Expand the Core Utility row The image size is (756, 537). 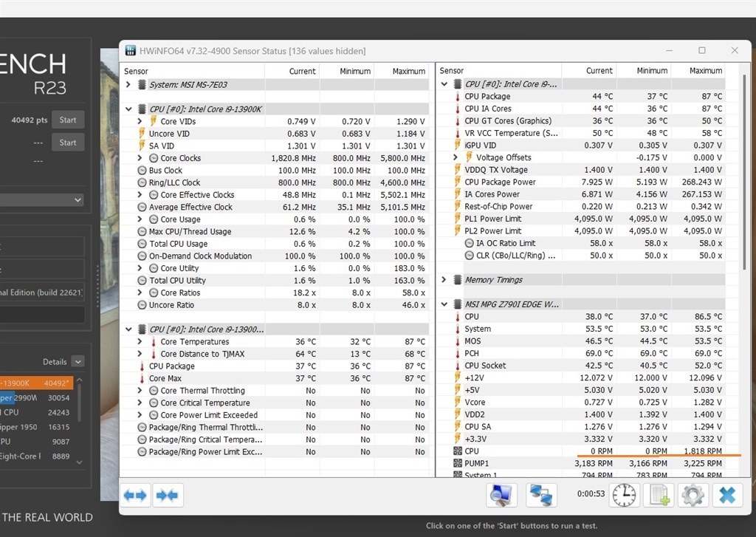coord(140,268)
